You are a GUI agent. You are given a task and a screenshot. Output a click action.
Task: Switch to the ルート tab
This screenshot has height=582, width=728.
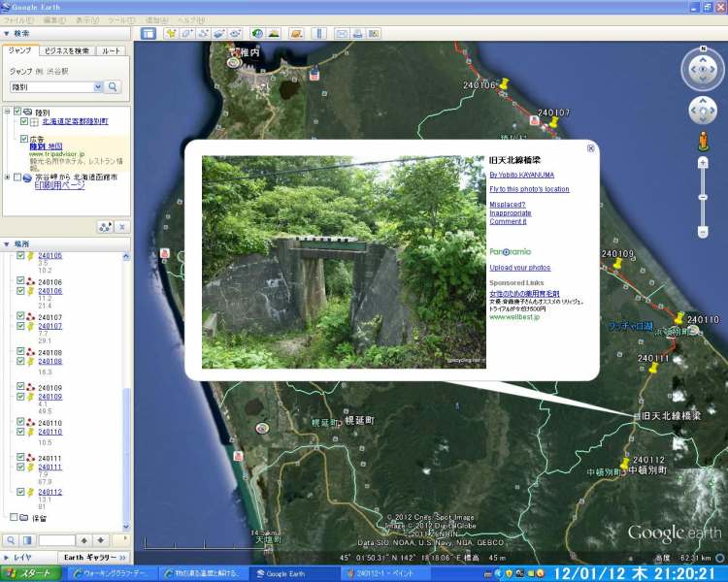tap(112, 50)
